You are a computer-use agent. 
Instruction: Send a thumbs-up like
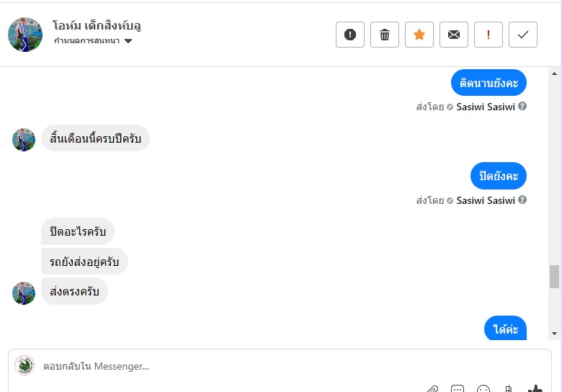[535, 389]
